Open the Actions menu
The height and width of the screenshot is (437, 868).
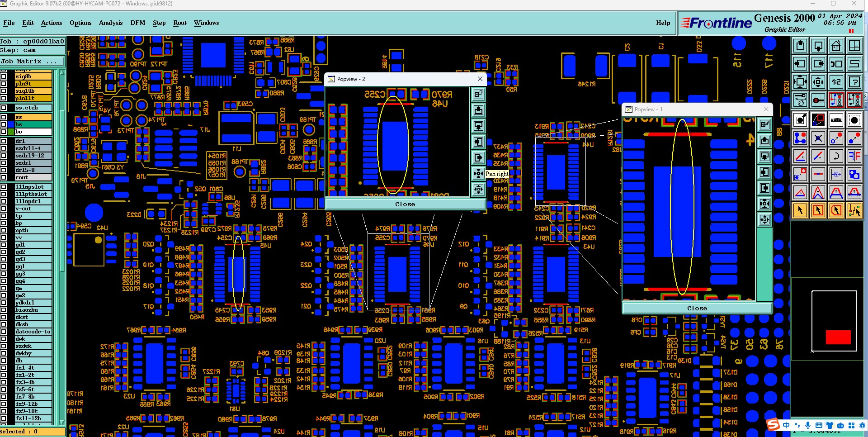coord(52,23)
